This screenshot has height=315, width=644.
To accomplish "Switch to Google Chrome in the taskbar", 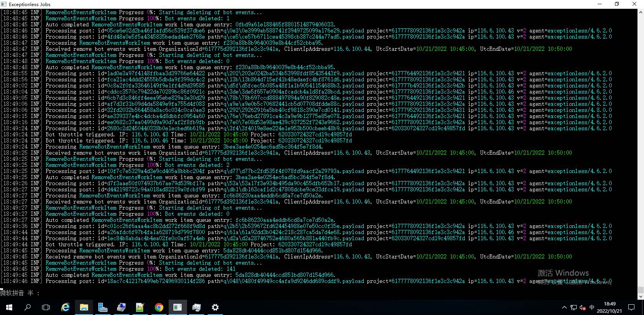I will [159, 307].
